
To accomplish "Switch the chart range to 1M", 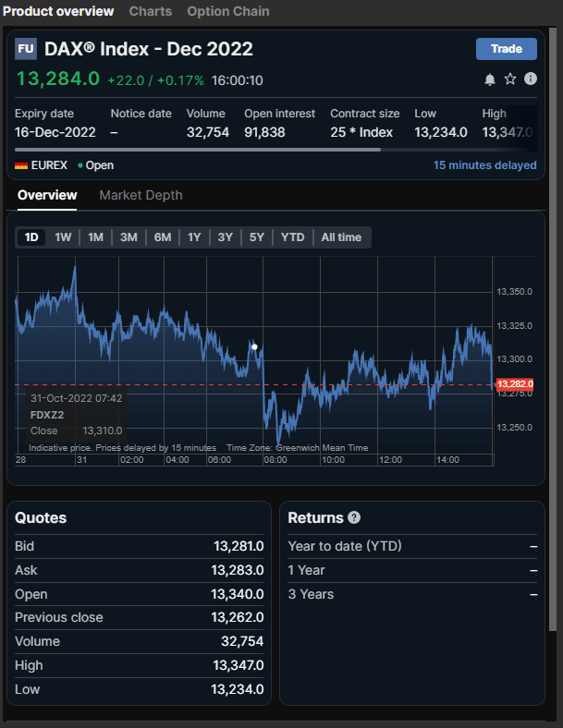I will pos(95,237).
